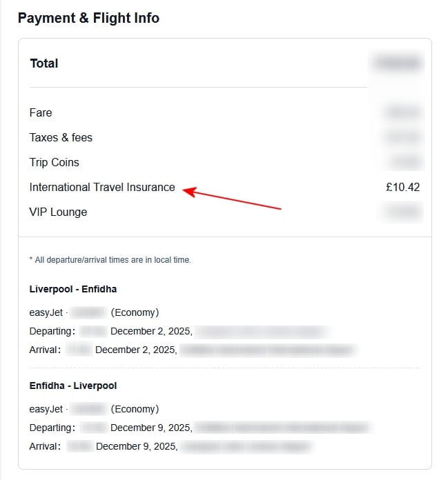
Task: Select the Total label
Action: [44, 63]
